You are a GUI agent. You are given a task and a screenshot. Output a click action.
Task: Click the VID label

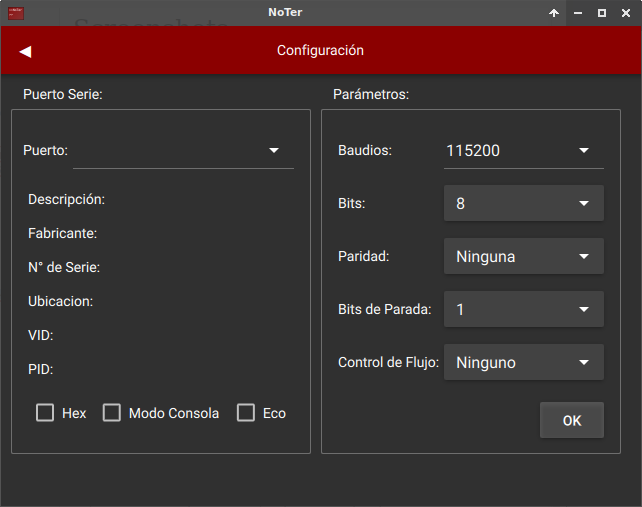[x=41, y=335]
